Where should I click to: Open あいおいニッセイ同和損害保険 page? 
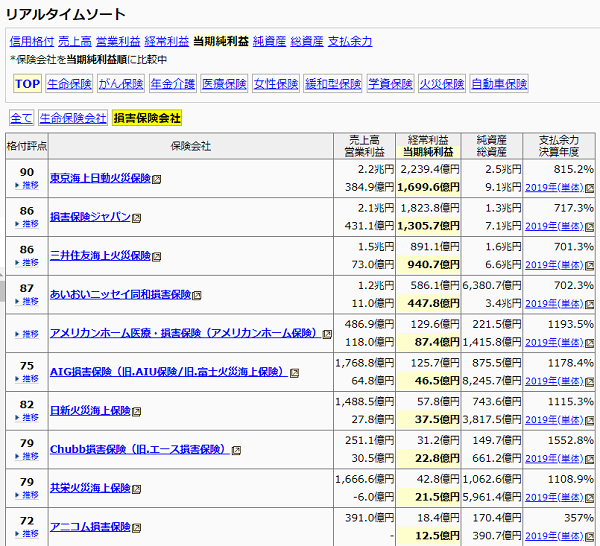(x=121, y=294)
